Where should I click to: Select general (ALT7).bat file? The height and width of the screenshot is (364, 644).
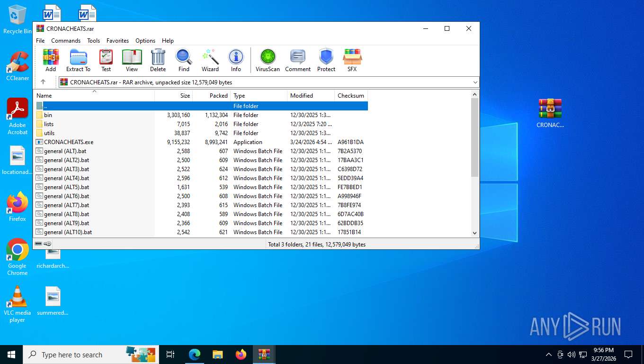point(200,205)
